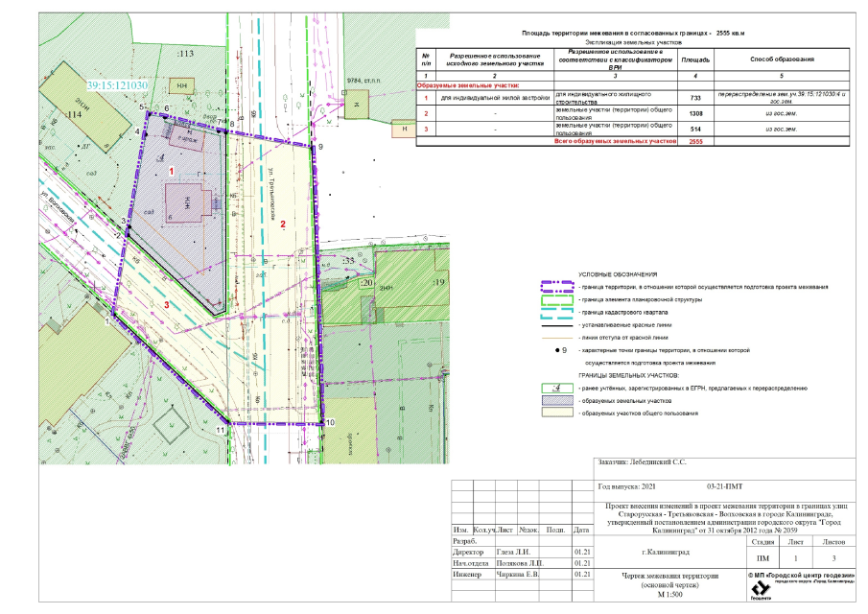
Task: Click the red parcel number 2 on map
Action: [x=283, y=224]
